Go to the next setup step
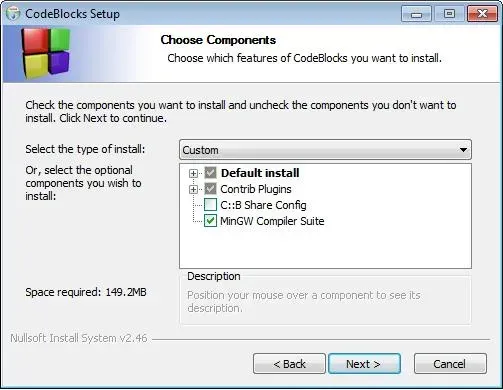This screenshot has height=390, width=503. tap(364, 364)
